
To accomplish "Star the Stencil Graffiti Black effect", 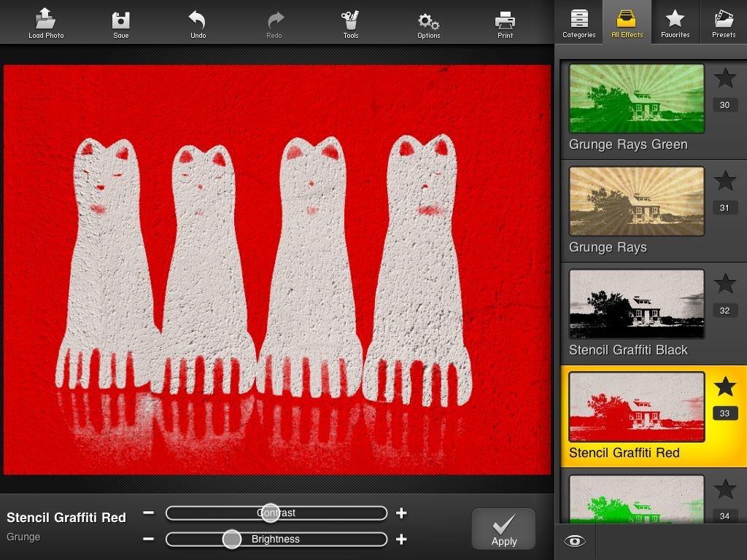I will 724,284.
